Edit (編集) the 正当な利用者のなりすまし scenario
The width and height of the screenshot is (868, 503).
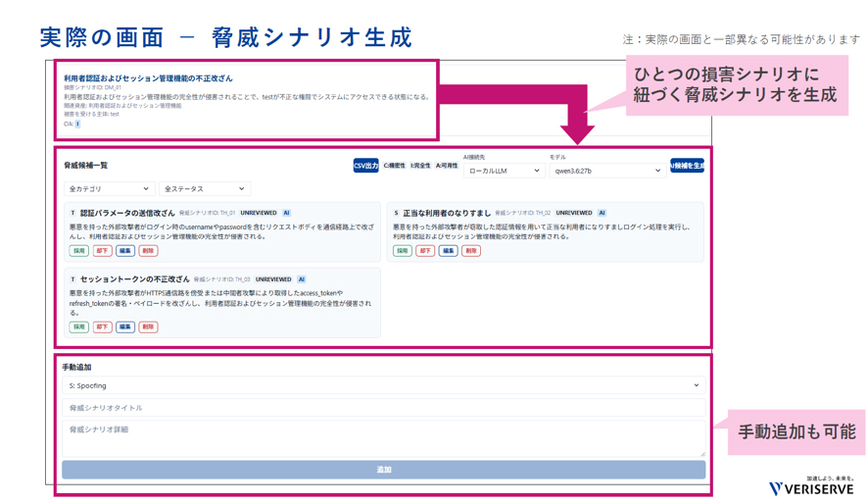tap(449, 251)
